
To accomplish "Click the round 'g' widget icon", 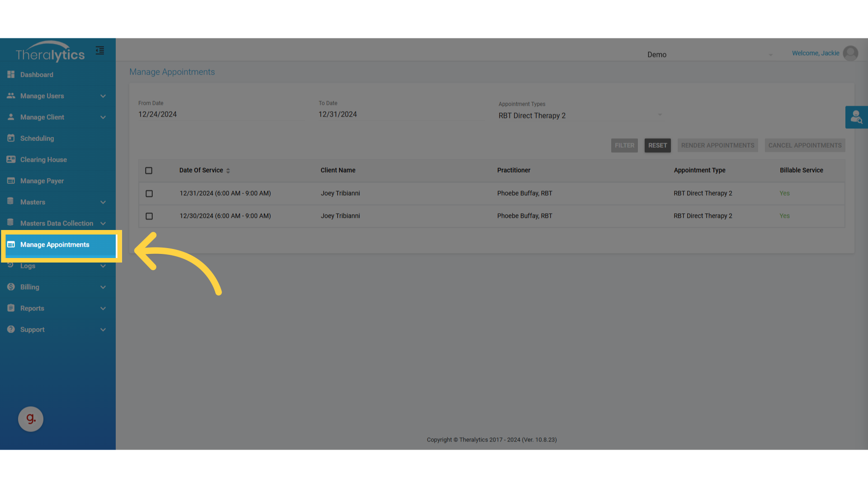I will coord(31,419).
